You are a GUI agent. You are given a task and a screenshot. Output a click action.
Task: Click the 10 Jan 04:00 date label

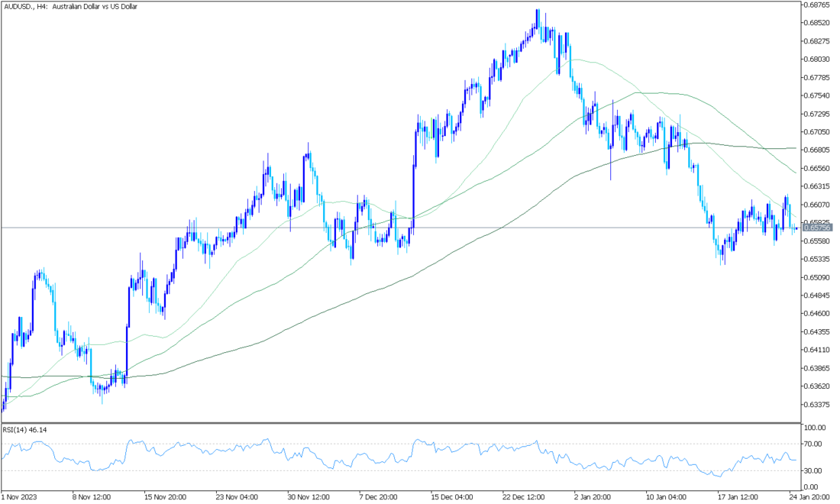click(x=667, y=497)
